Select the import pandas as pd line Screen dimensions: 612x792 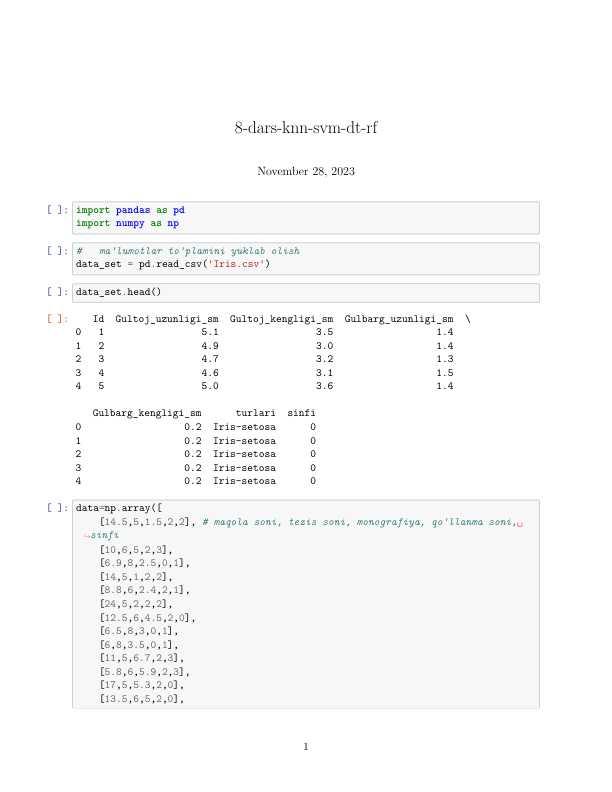click(x=130, y=211)
